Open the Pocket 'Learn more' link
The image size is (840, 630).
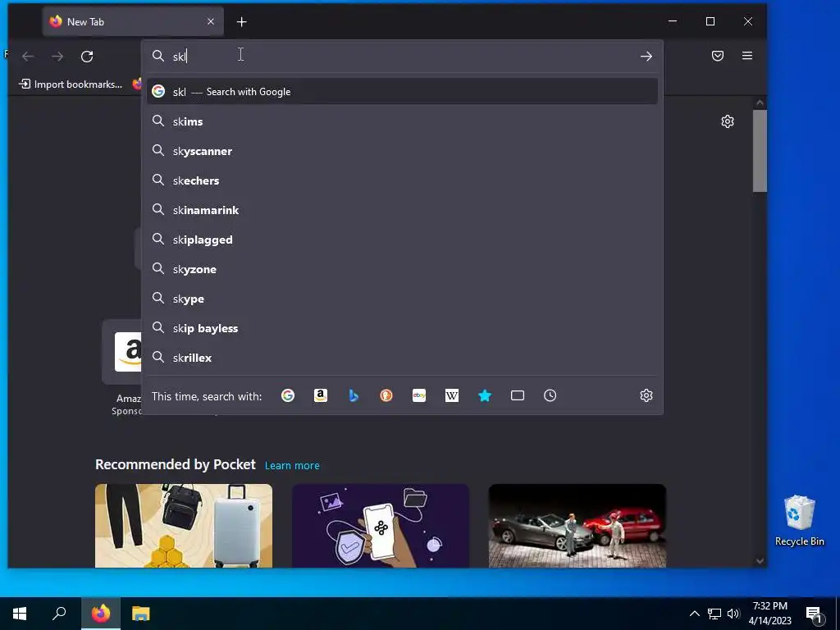pos(292,466)
